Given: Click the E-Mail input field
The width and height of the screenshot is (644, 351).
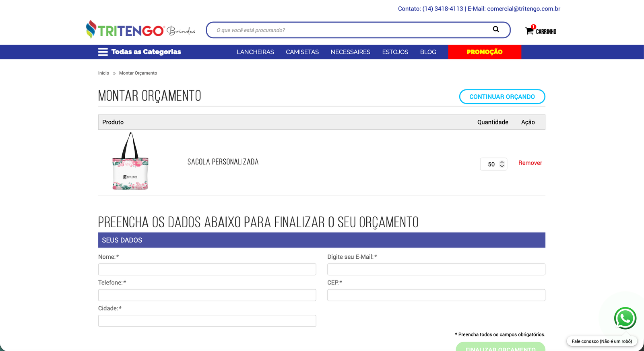Looking at the screenshot, I should 436,269.
